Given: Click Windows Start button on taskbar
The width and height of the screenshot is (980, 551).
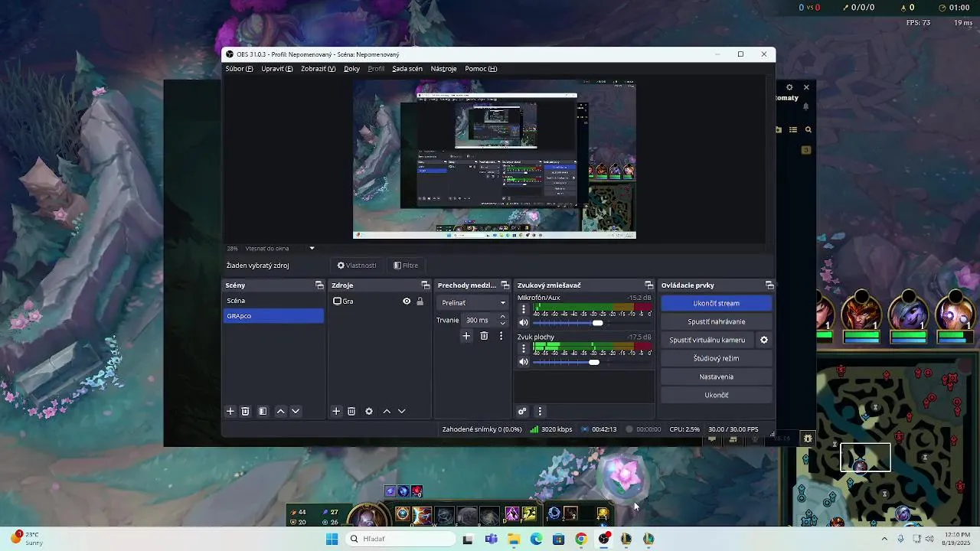Looking at the screenshot, I should click(332, 539).
